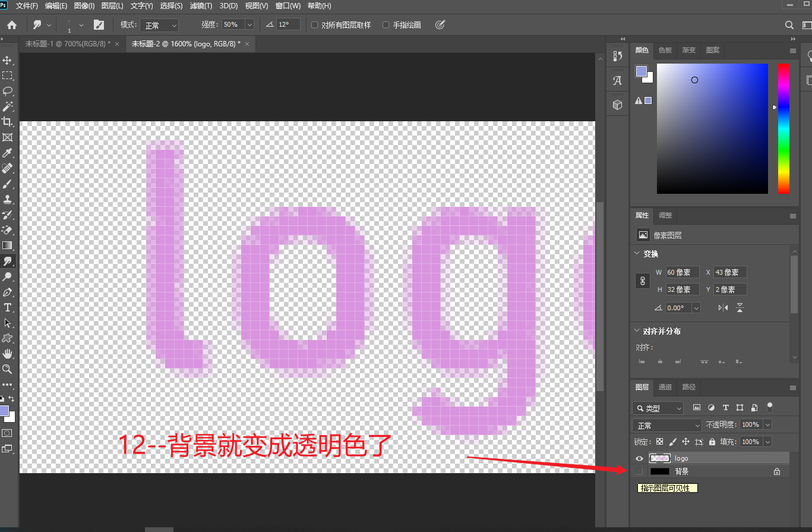Open the brush size picker dropdown

81,25
